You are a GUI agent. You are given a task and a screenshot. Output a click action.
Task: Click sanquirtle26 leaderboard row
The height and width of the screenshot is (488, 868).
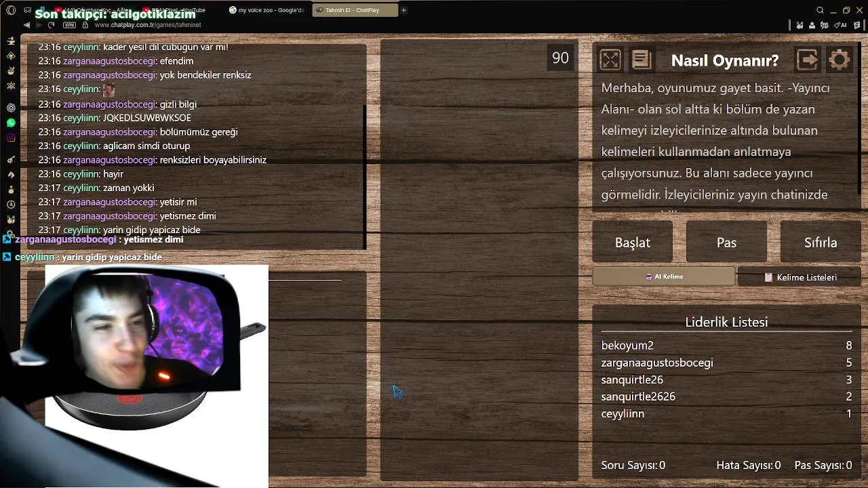coord(726,380)
